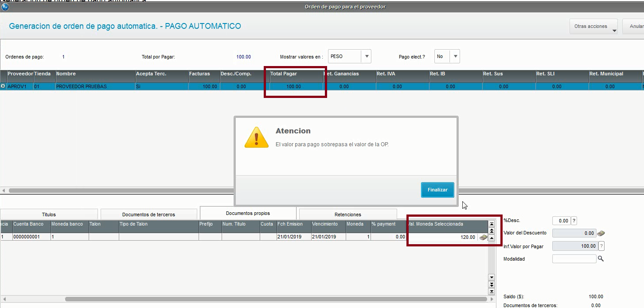This screenshot has height=308, width=644.
Task: Click the calculator icon in the 120.00 cell
Action: tap(483, 237)
